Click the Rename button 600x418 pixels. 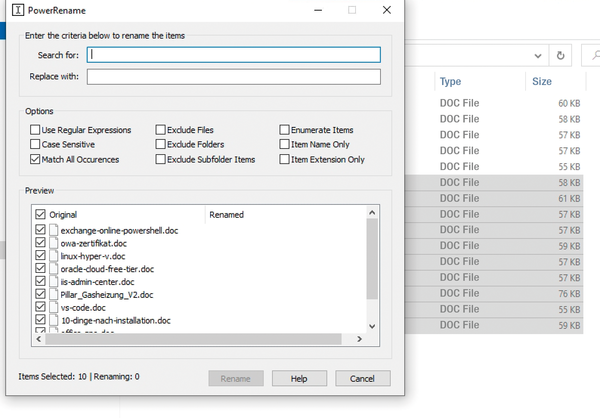[x=236, y=379]
